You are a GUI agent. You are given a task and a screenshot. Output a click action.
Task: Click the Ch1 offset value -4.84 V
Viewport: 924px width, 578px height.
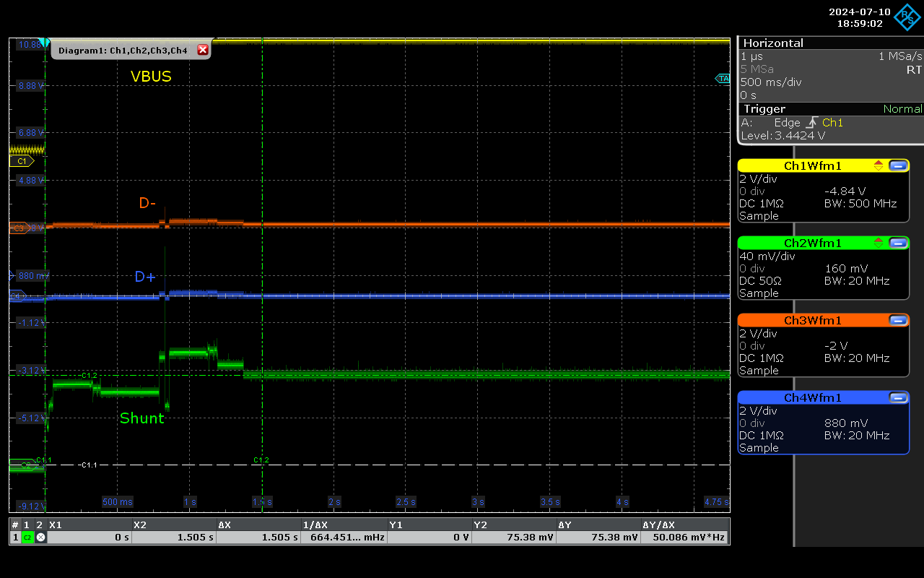point(845,191)
